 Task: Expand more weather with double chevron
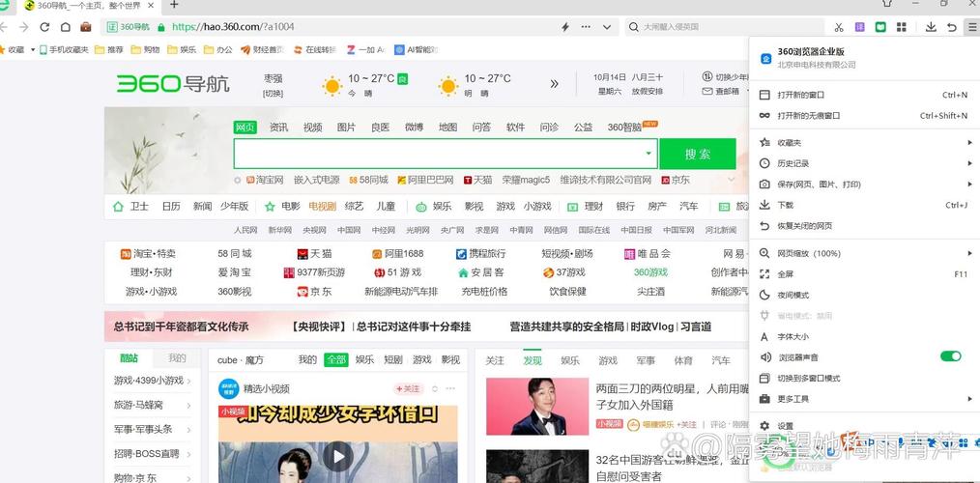coord(554,84)
